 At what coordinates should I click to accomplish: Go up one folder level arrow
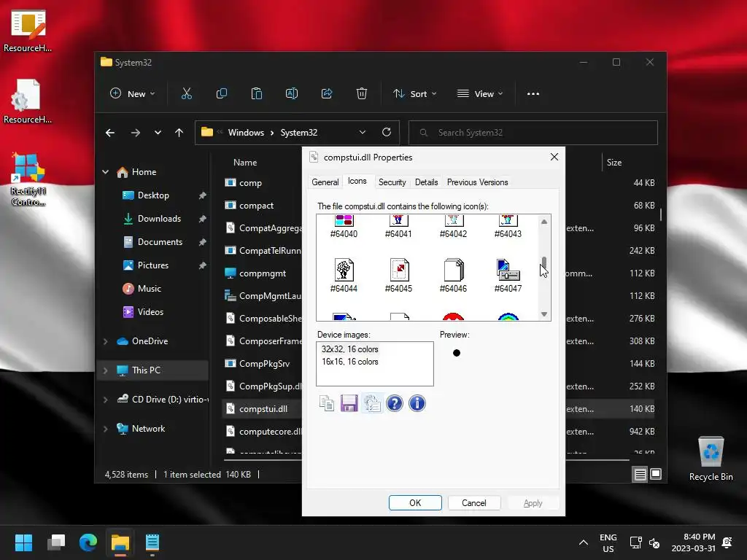[x=179, y=133]
